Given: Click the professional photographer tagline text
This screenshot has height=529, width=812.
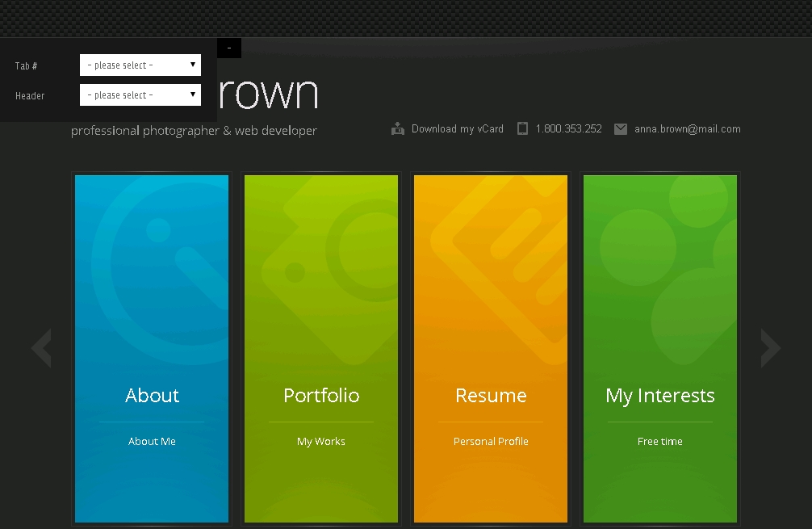Looking at the screenshot, I should coord(194,131).
